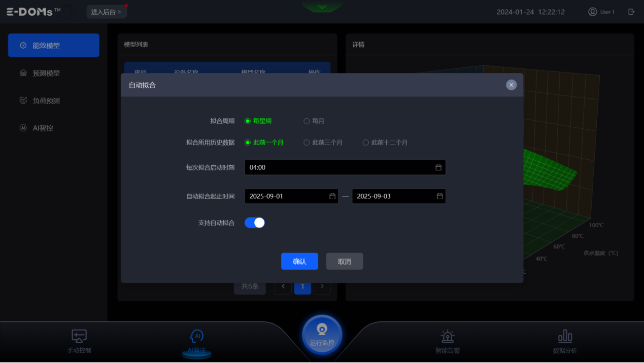Click the 取消 button
This screenshot has height=363, width=644.
(344, 262)
